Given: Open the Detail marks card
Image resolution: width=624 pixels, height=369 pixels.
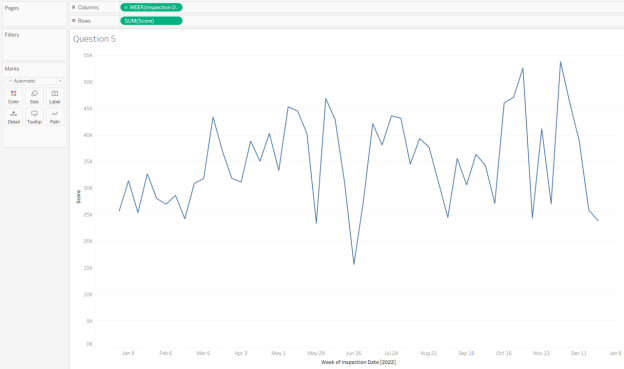Looking at the screenshot, I should [x=14, y=117].
